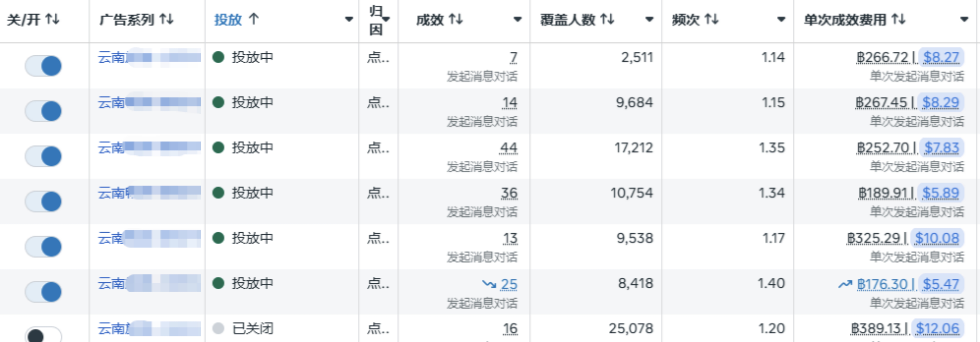Click the 广告系列 column sort arrows

click(167, 19)
